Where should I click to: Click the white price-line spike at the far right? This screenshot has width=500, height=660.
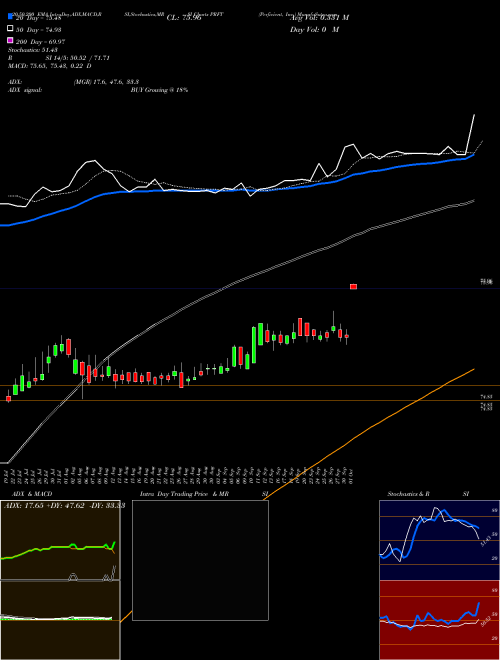[471, 134]
